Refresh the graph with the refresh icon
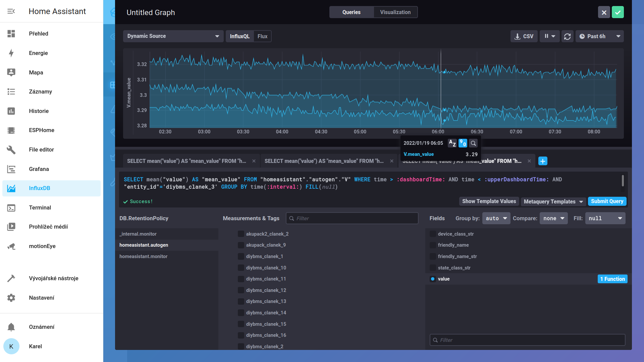The height and width of the screenshot is (362, 644). (x=567, y=36)
